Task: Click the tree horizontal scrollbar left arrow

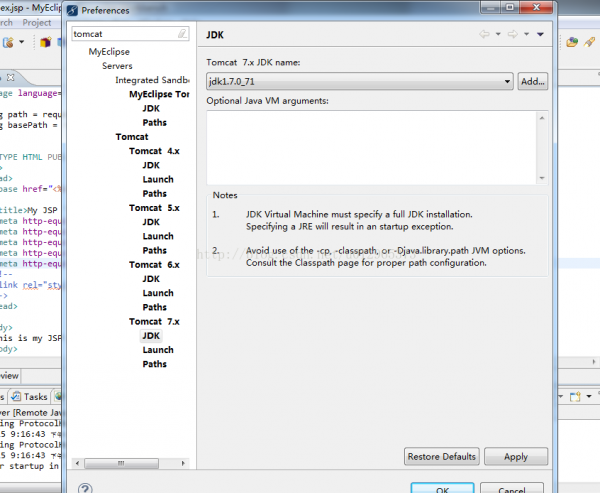Action: (78, 463)
